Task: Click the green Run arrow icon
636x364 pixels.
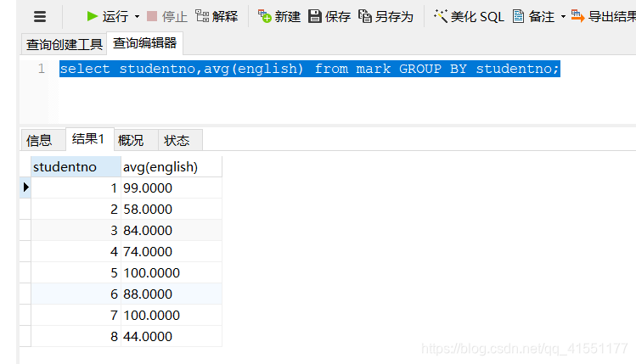Action: [x=93, y=16]
